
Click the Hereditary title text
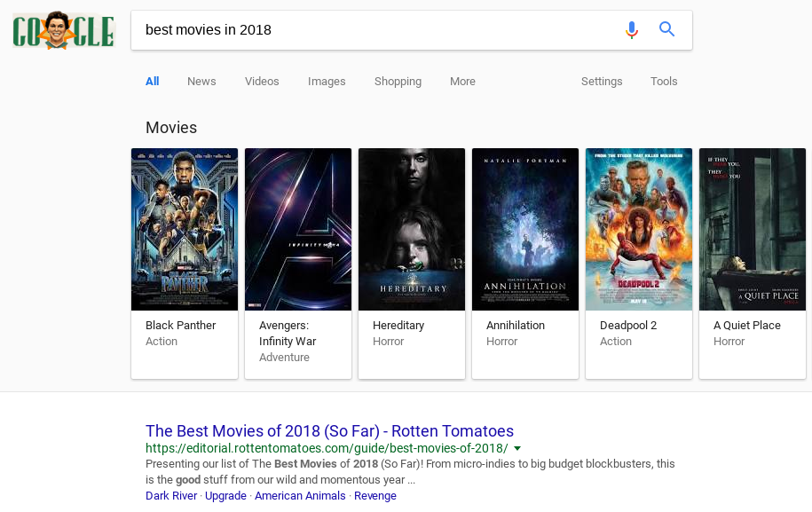coord(398,326)
